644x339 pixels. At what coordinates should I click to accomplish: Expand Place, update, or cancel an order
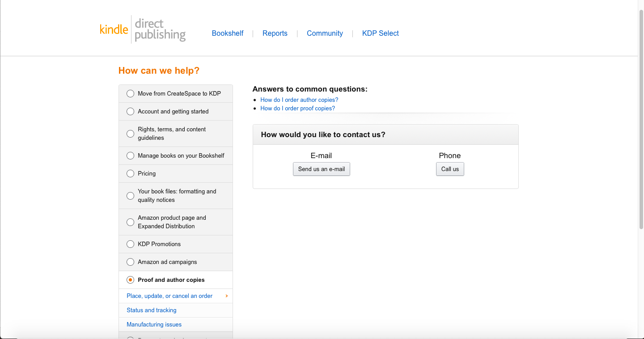point(169,296)
